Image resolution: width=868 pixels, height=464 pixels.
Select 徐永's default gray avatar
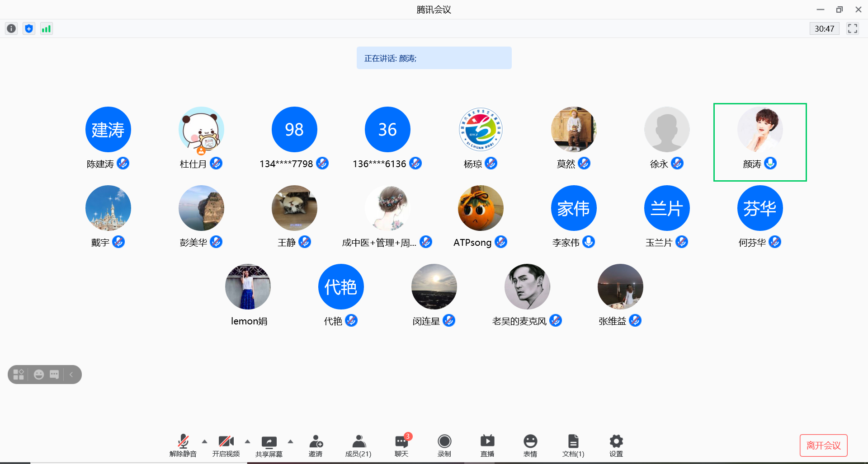tap(667, 130)
